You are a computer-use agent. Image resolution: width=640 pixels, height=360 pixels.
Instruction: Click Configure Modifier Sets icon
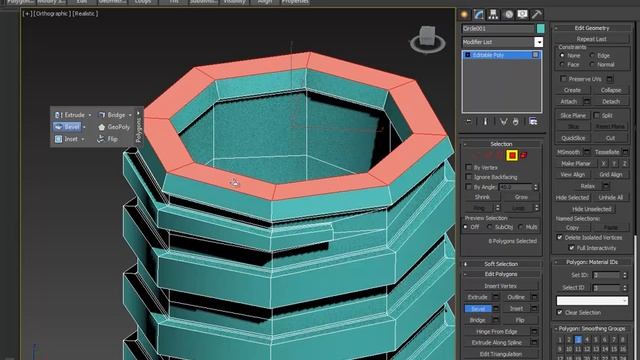[x=533, y=122]
